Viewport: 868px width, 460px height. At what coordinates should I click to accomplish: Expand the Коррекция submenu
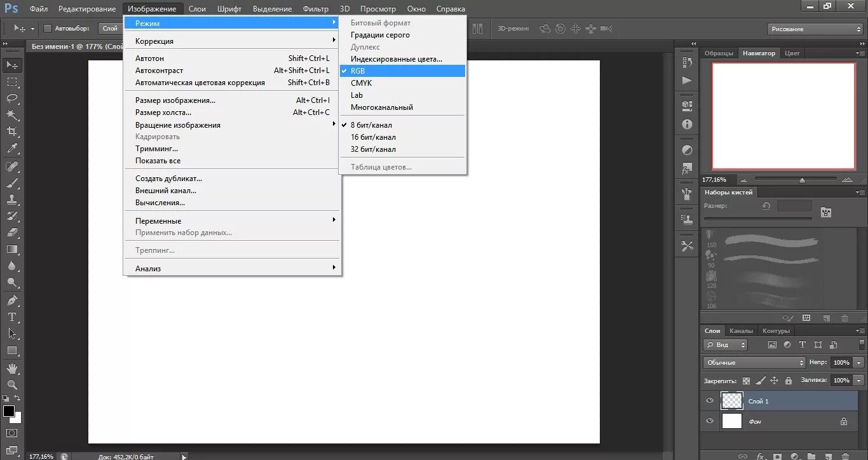point(233,41)
